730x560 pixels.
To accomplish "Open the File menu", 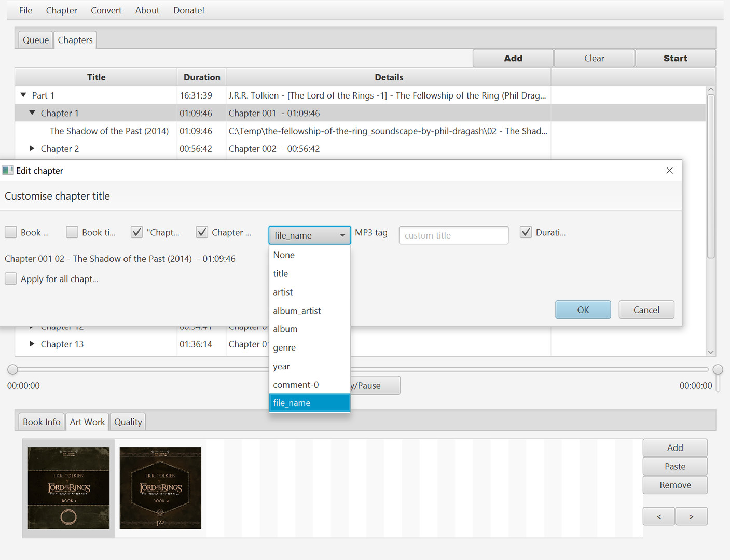I will click(24, 10).
